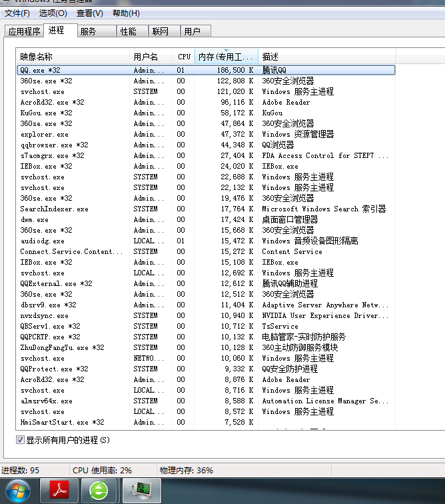Select IEBox.exe with 24,020 K memory
This screenshot has width=445, height=504.
point(206,166)
